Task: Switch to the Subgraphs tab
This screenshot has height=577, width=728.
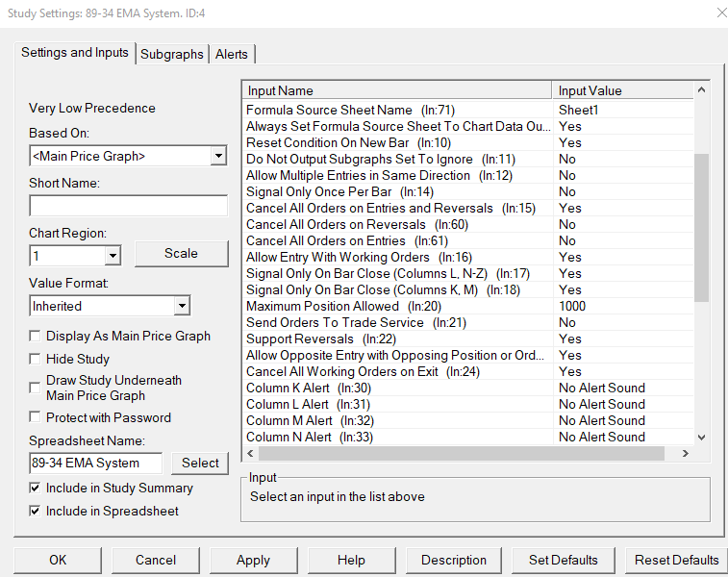Action: 172,54
